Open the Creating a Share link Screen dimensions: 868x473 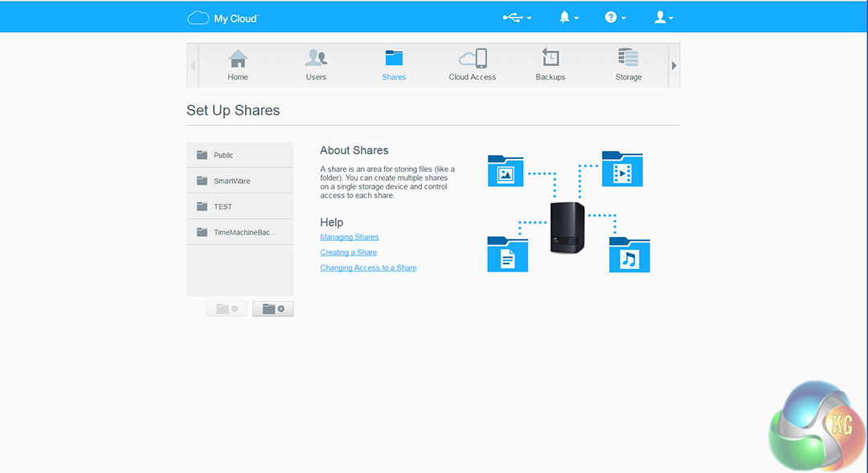[348, 252]
